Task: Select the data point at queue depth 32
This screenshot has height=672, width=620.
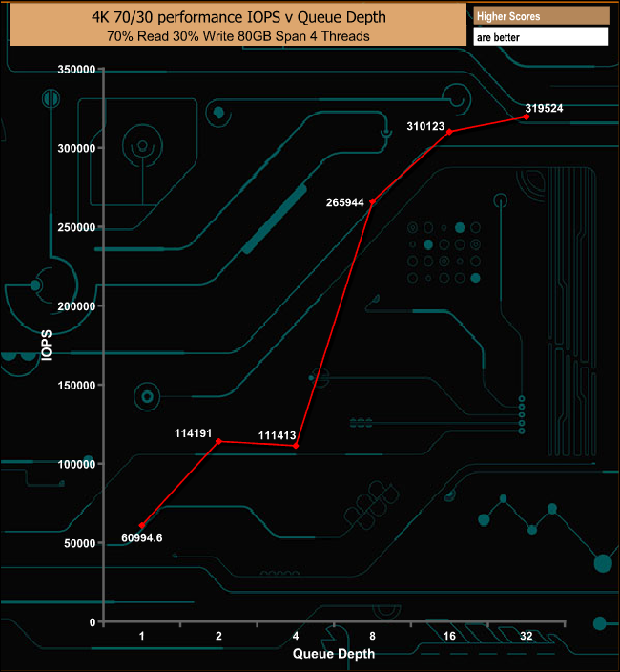Action: (527, 117)
